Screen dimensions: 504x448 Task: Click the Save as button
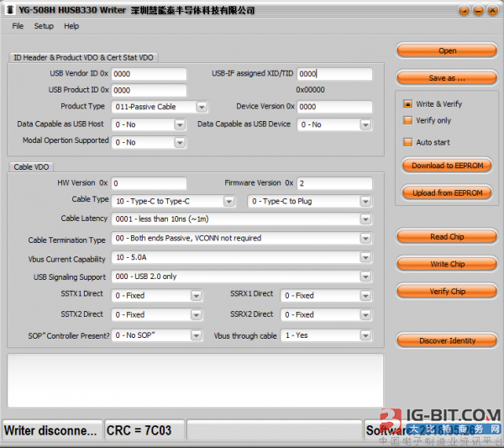pos(447,77)
